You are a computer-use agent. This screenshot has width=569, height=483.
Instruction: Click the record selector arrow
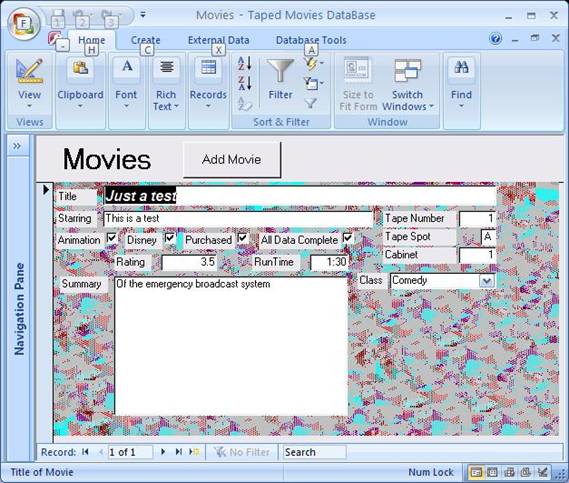click(45, 189)
